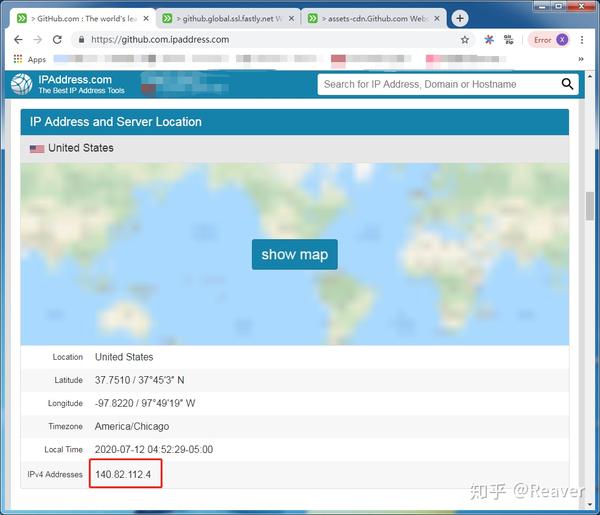Viewport: 600px width, 515px height.
Task: Click the local time 2020-07-12 value
Action: tap(154, 449)
